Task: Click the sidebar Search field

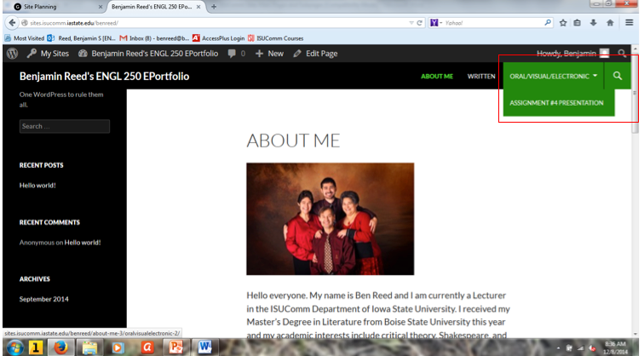Action: coord(65,126)
